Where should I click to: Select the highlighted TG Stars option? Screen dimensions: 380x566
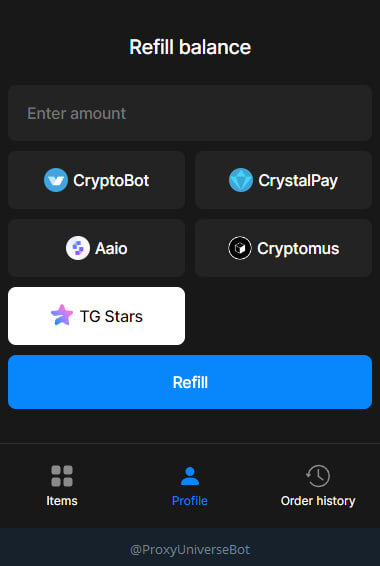(x=96, y=316)
